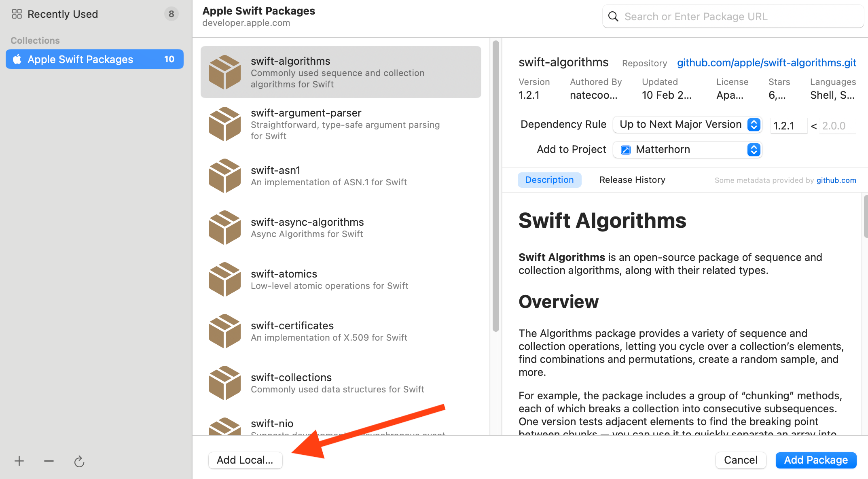Open the github.com/apple/swift-algorithms.git link
Screen dimensions: 868x479
pyautogui.click(x=766, y=63)
